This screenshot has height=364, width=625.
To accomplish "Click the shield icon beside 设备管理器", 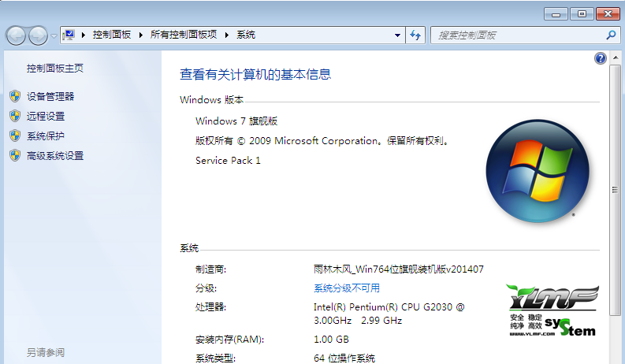I will point(14,96).
